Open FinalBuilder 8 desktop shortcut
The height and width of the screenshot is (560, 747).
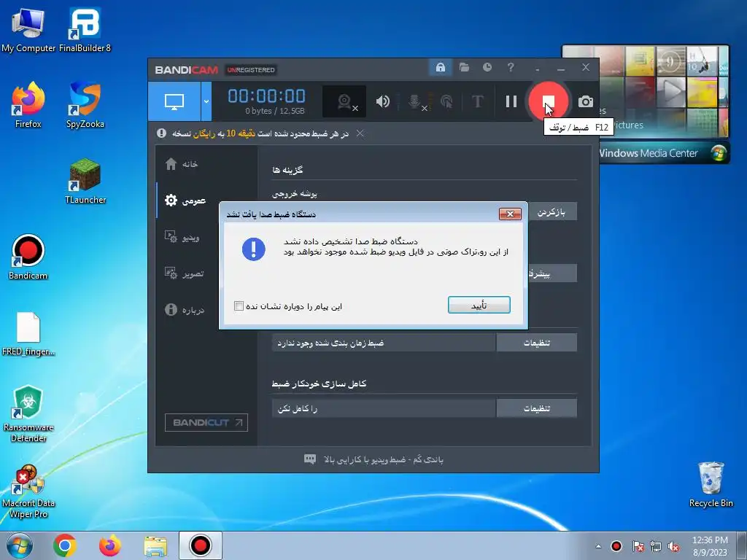[85, 30]
